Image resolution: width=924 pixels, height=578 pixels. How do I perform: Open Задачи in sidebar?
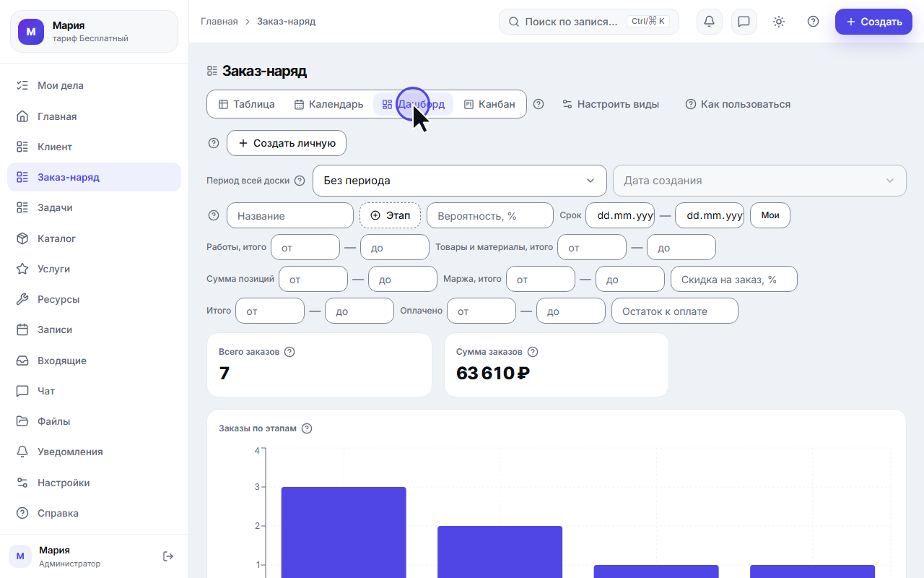[94, 207]
